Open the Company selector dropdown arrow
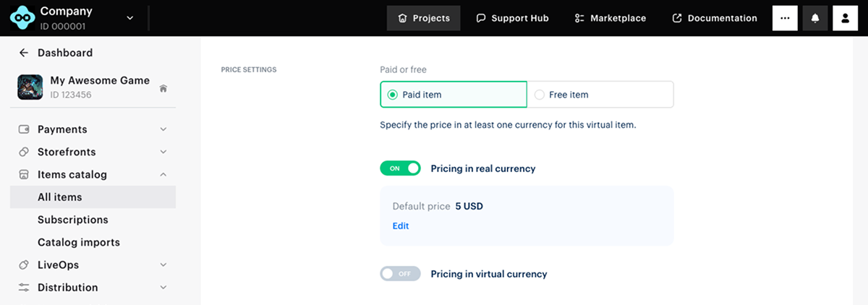This screenshot has height=305, width=868. (130, 18)
